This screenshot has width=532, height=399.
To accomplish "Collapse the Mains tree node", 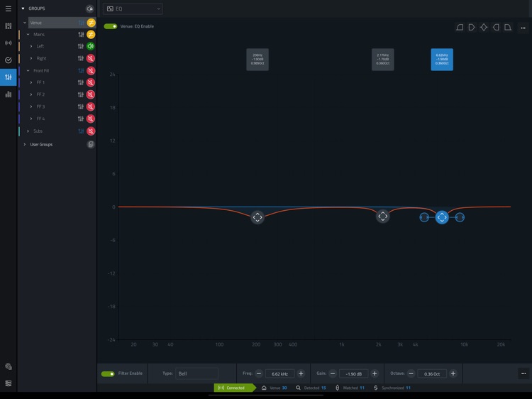I will coord(28,34).
